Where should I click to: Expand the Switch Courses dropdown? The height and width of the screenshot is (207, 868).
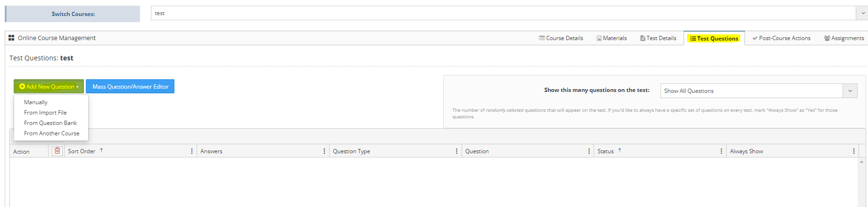[861, 13]
